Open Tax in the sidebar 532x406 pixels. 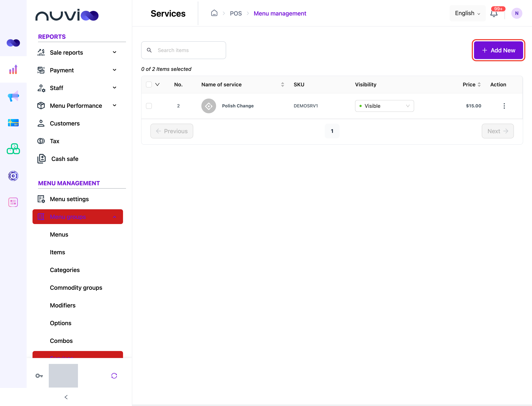click(x=77, y=141)
